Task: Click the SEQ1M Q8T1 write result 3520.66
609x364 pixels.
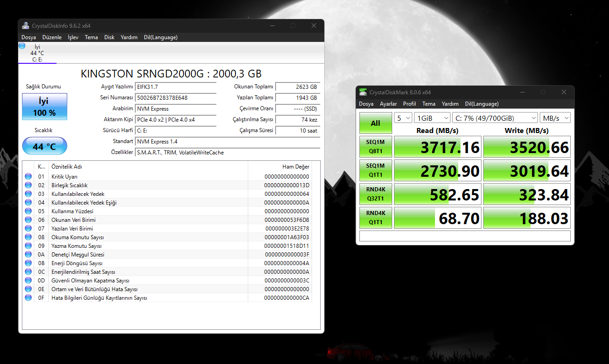Action: [x=527, y=147]
